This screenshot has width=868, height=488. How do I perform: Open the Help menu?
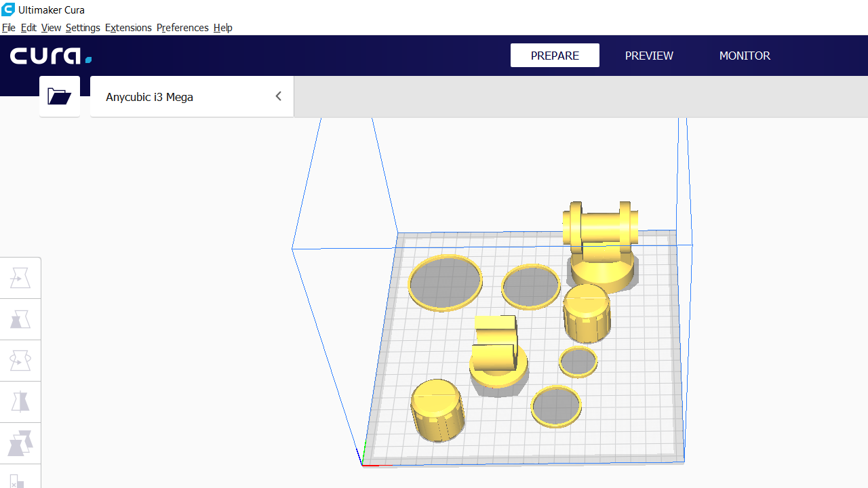[223, 28]
